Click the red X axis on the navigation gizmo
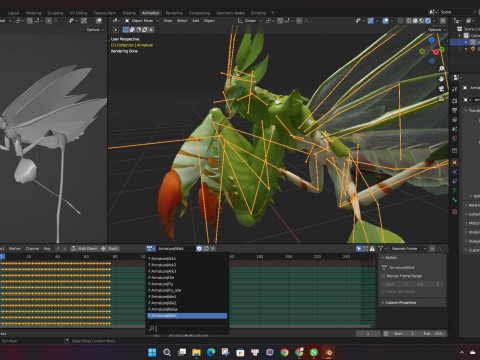This screenshot has width=480, height=360. pos(436,52)
